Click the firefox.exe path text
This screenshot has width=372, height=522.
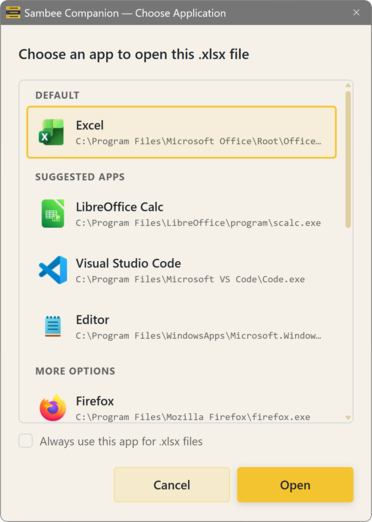pos(193,417)
